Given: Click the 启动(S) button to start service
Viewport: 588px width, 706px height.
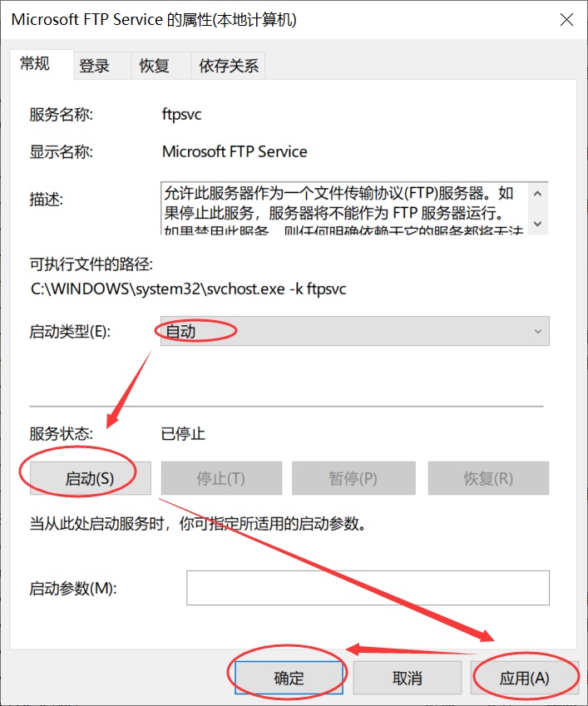Looking at the screenshot, I should [x=90, y=478].
